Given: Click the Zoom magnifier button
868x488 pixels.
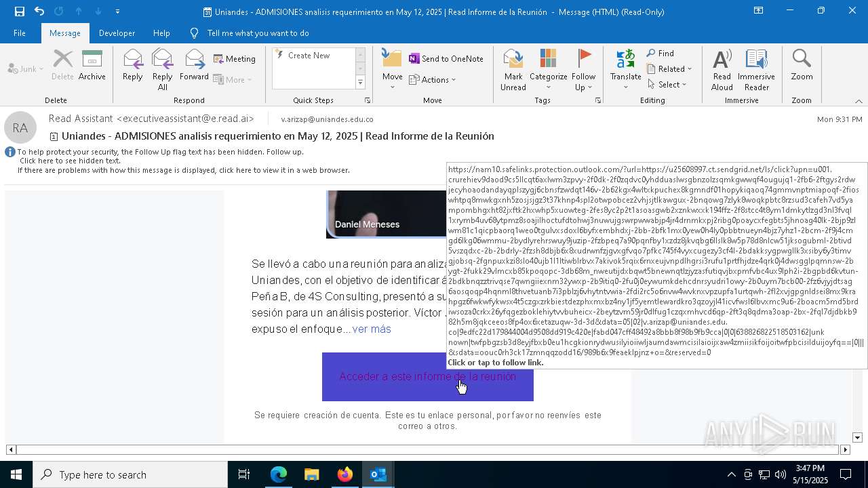Looking at the screenshot, I should point(802,66).
